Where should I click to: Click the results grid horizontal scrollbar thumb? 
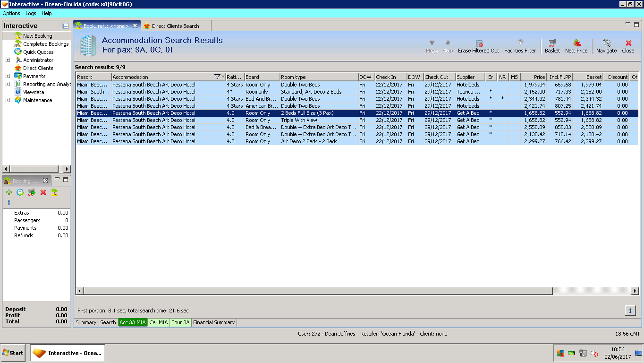(x=318, y=291)
